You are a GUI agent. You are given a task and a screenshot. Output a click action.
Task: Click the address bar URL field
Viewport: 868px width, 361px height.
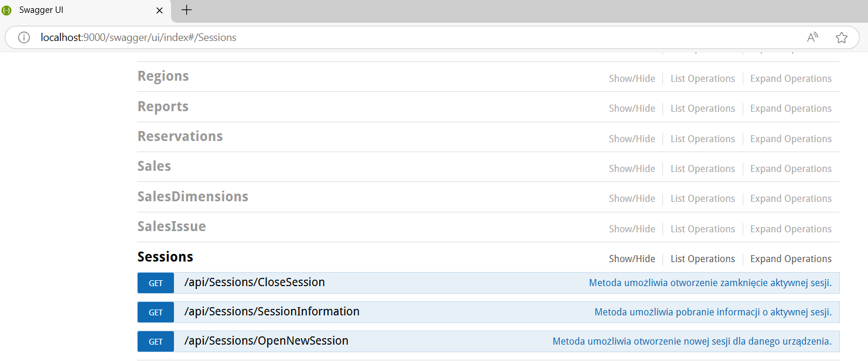(410, 37)
